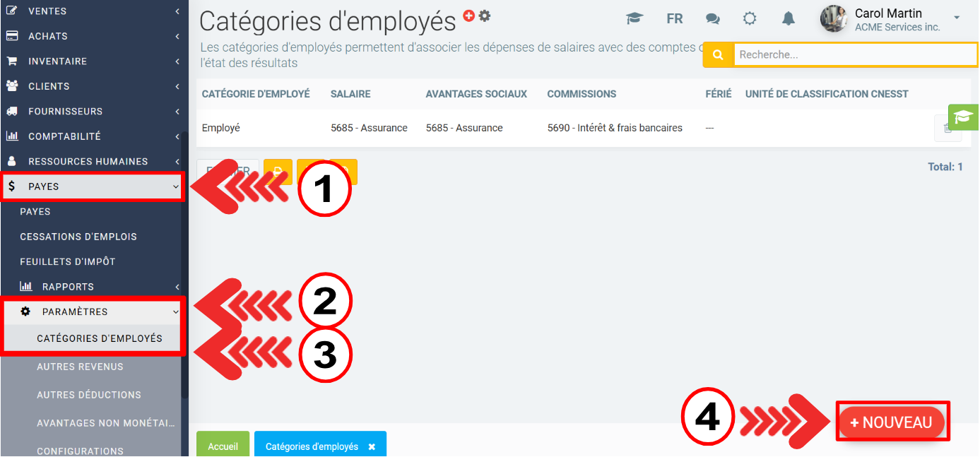980x457 pixels.
Task: Switch language using the FR button
Action: pyautogui.click(x=675, y=19)
